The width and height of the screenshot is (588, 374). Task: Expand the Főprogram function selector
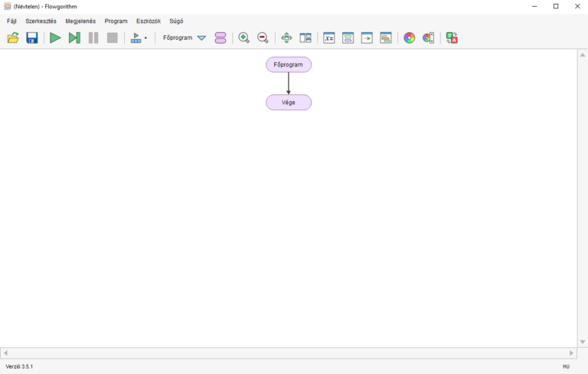(201, 38)
